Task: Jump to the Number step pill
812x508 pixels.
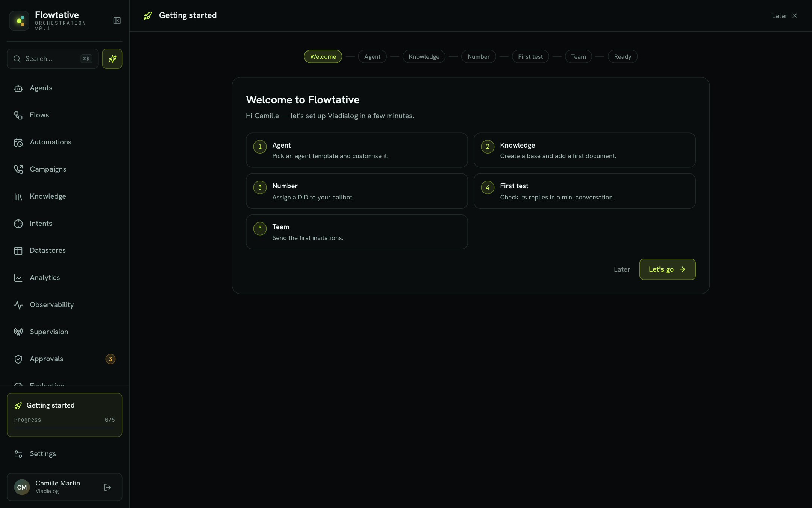Action: tap(479, 56)
